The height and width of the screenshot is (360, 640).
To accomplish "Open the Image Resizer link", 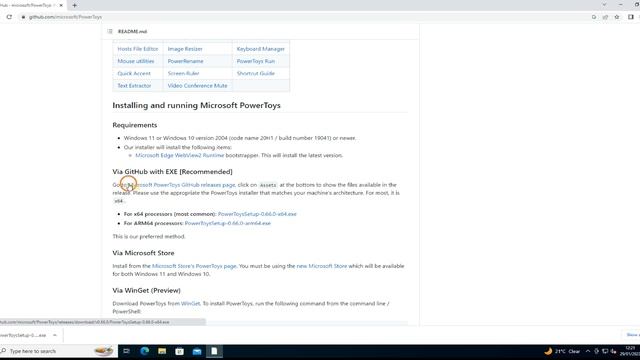I will (x=185, y=49).
